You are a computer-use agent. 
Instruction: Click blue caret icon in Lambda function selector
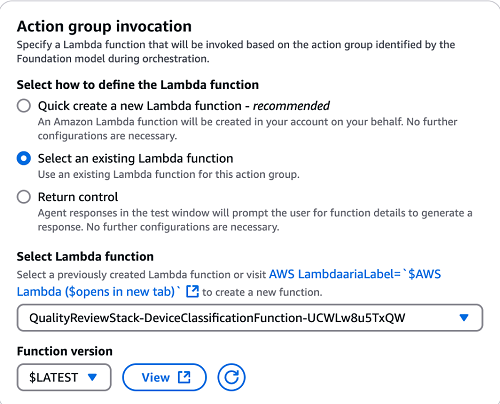[464, 318]
